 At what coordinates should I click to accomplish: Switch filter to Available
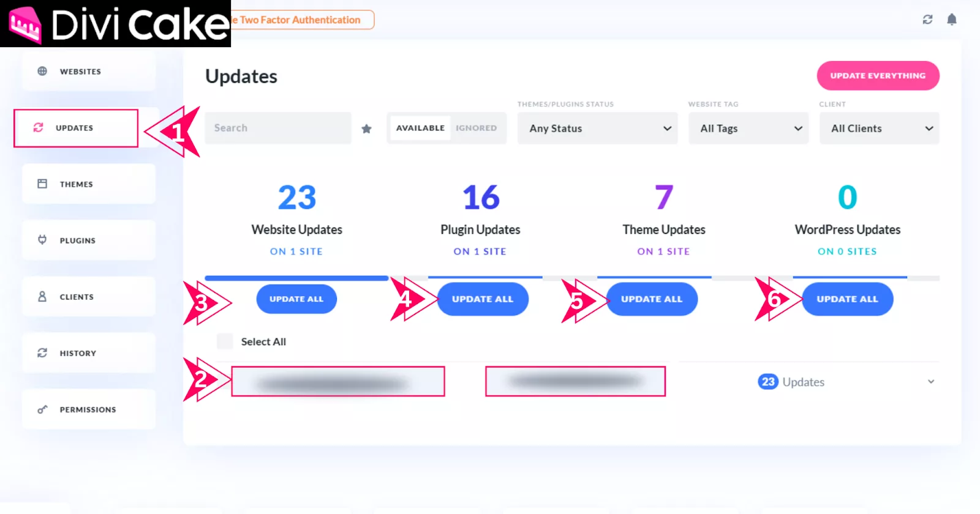click(x=420, y=128)
